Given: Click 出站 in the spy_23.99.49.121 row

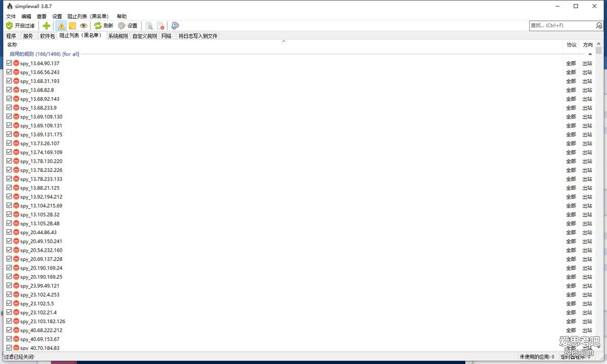Looking at the screenshot, I should pyautogui.click(x=587, y=286).
